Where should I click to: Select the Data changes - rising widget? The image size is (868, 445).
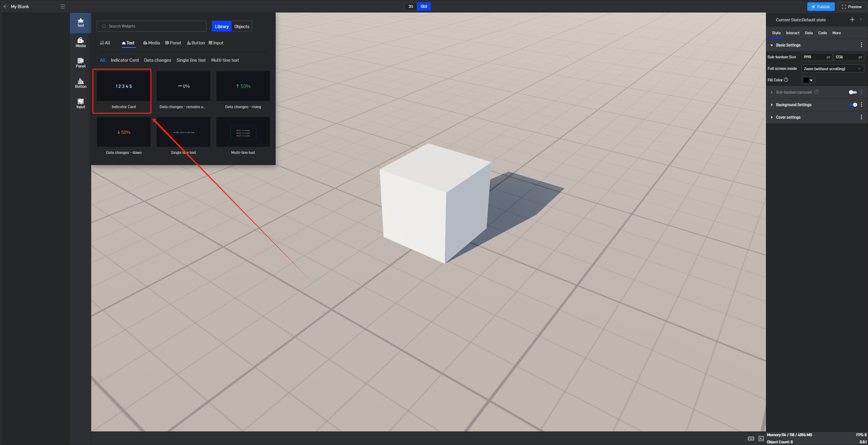coord(243,86)
